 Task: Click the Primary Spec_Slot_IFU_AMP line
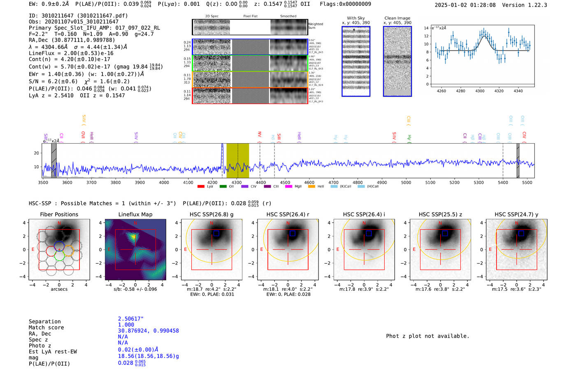pyautogui.click(x=94, y=28)
